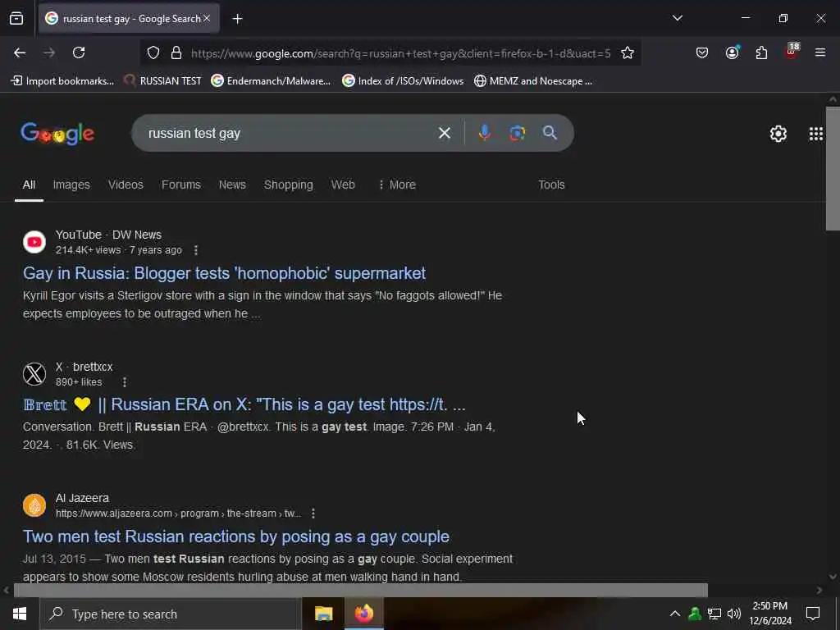This screenshot has width=840, height=630.
Task: Open 'Import bookmarks...' in bookmarks toolbar
Action: coord(62,81)
